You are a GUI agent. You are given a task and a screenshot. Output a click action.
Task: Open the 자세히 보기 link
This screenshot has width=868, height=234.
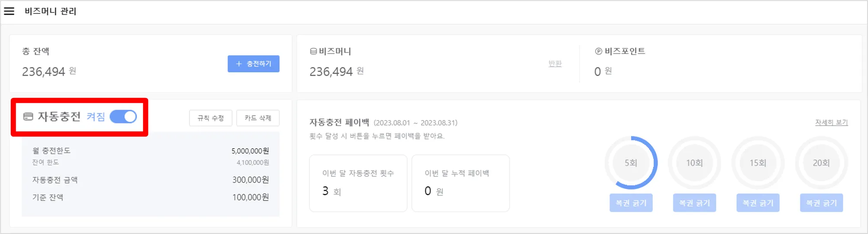tap(831, 123)
